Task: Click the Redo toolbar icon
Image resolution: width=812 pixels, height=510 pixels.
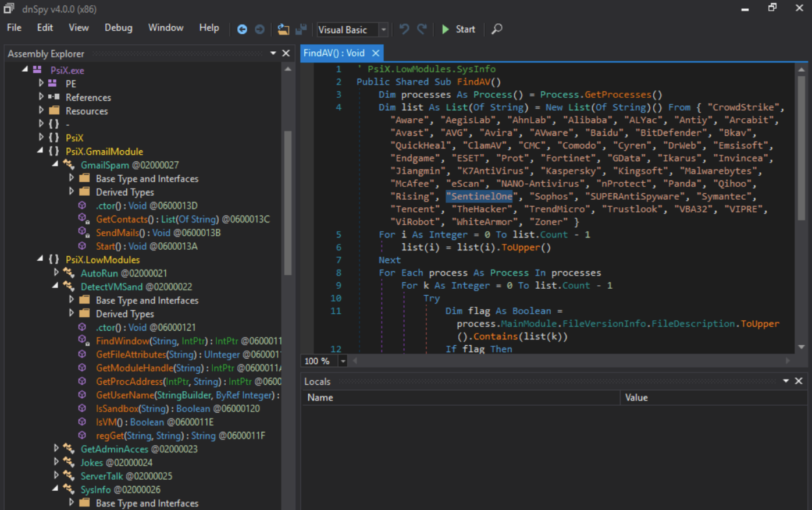Action: coord(422,29)
